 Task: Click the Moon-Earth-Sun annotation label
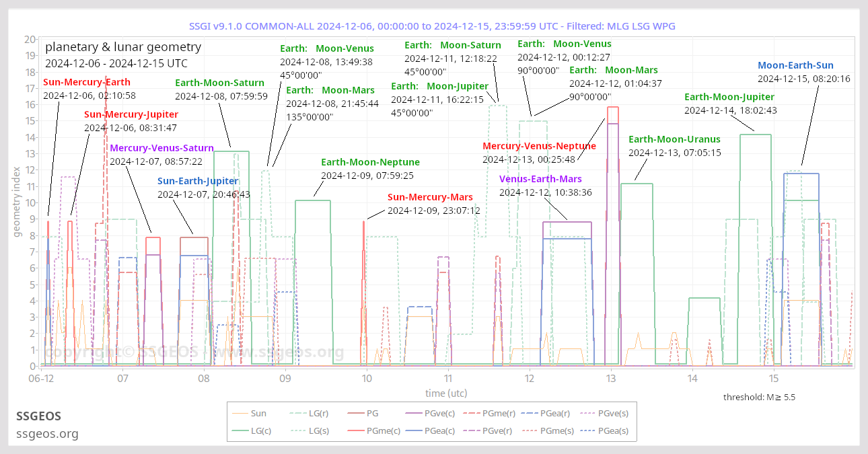point(795,65)
